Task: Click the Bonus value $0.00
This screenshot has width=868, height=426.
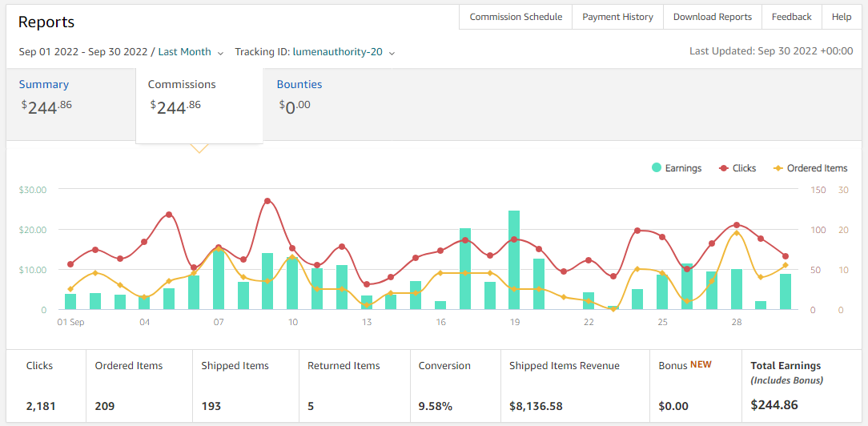Action: tap(673, 406)
